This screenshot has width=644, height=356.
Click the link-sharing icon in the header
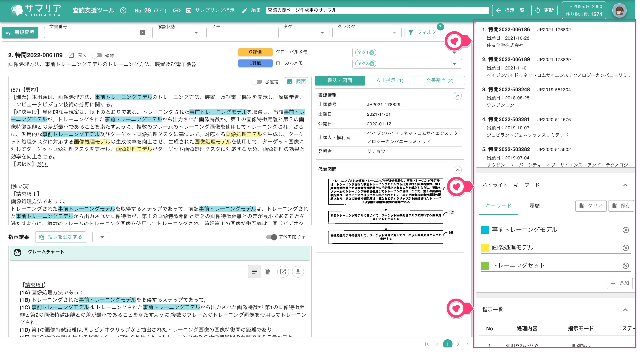tap(177, 10)
